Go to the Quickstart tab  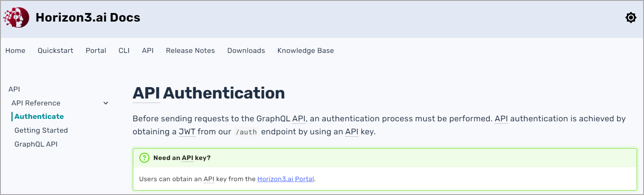[x=55, y=50]
